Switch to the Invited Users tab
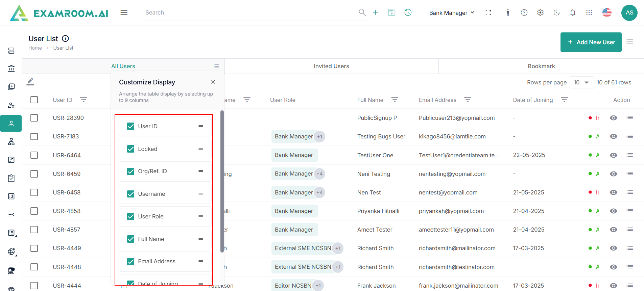 [331, 66]
